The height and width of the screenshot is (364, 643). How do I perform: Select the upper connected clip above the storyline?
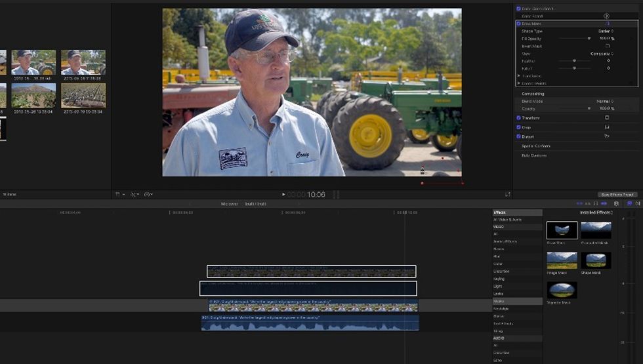312,272
